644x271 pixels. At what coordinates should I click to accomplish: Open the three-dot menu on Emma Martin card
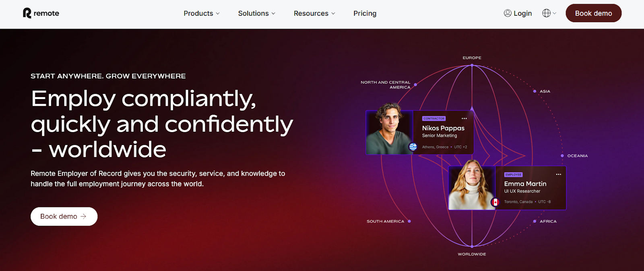pyautogui.click(x=558, y=174)
